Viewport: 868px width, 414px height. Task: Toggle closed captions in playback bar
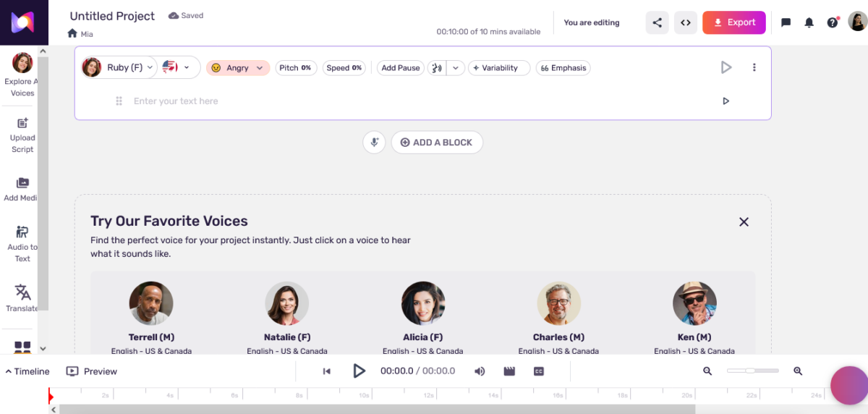[x=538, y=371]
